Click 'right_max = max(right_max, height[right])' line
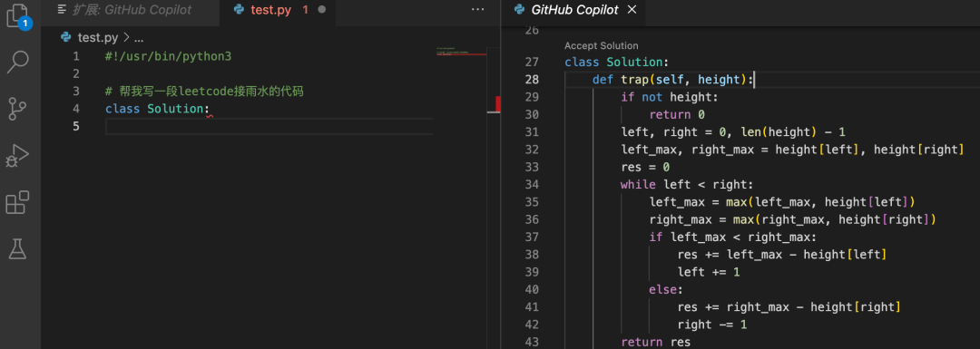The image size is (980, 349). (x=792, y=219)
